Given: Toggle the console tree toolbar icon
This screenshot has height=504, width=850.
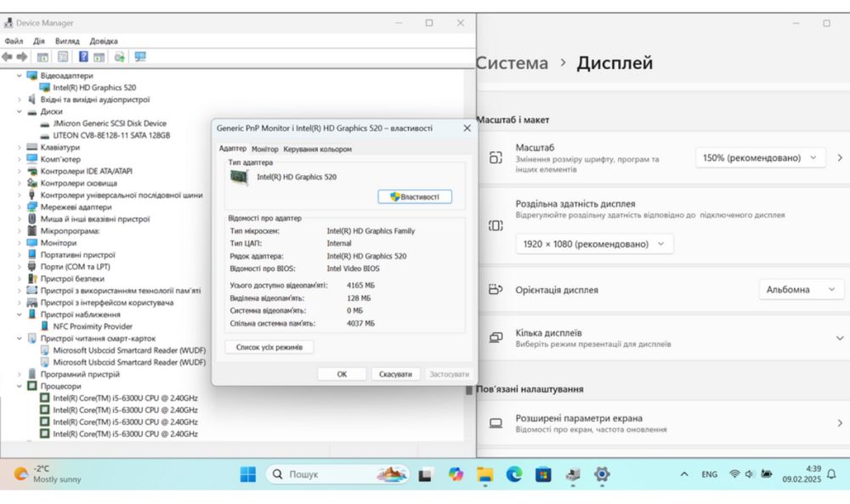Looking at the screenshot, I should point(42,57).
